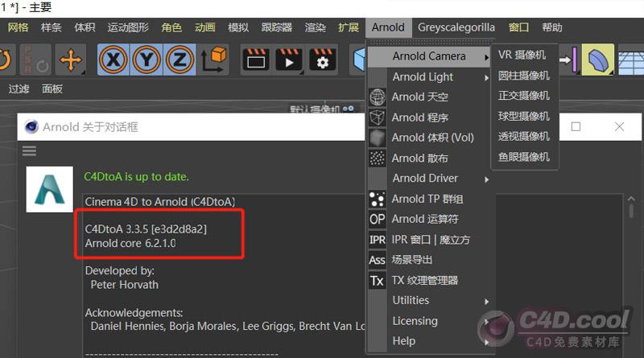Click the Peter Horvath developer name
This screenshot has width=644, height=358.
point(125,285)
